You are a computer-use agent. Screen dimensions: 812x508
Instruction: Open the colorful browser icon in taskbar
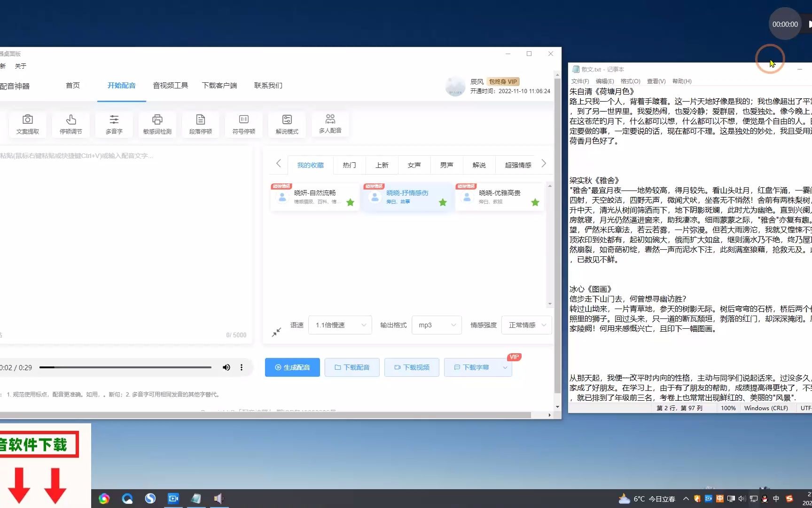pyautogui.click(x=104, y=499)
